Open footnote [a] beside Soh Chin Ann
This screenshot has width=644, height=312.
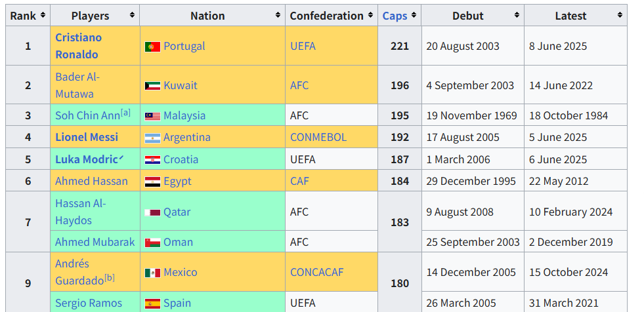[125, 112]
